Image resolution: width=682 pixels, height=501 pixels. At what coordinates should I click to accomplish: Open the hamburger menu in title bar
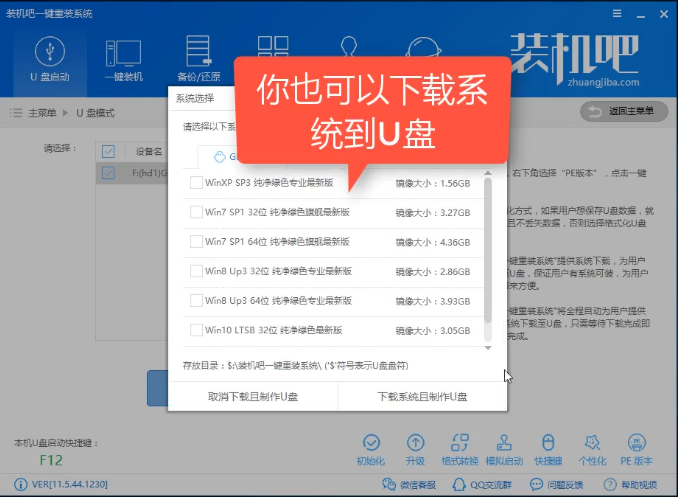click(x=617, y=13)
